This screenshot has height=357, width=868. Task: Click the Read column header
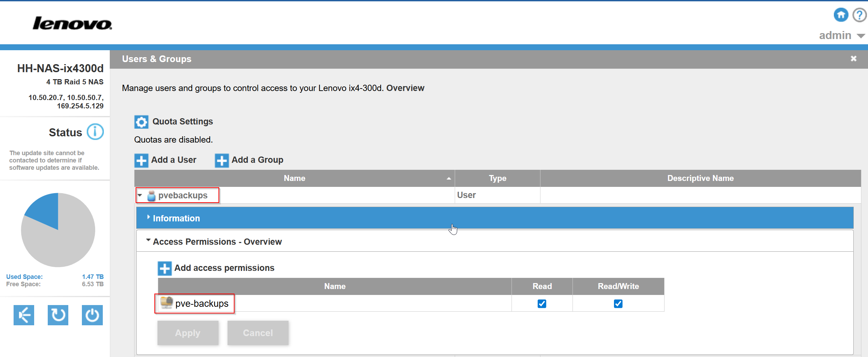click(x=542, y=286)
